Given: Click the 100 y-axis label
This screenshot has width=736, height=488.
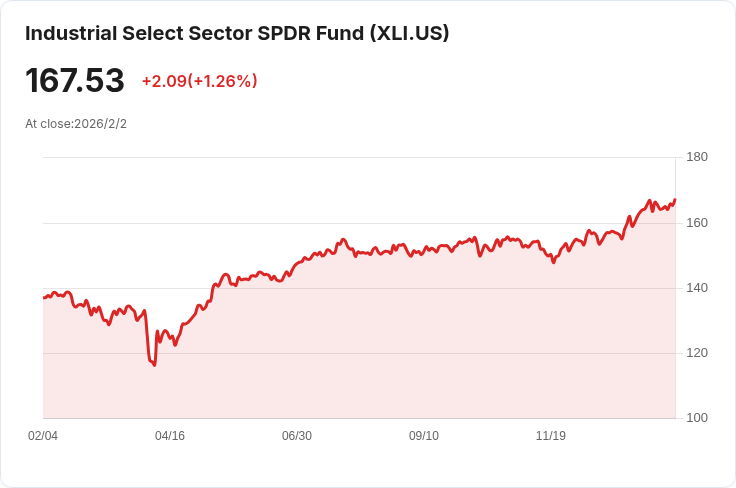Looking at the screenshot, I should click(697, 417).
